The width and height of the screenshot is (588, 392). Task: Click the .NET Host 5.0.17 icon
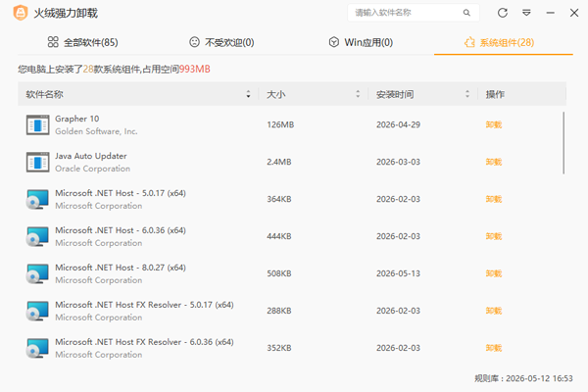[37, 199]
